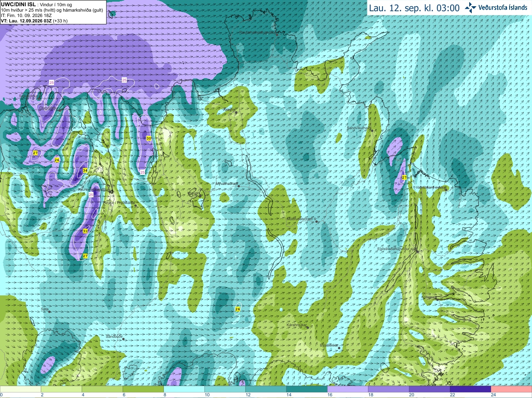Select the olive green 6–8 legend swatch

pyautogui.click(x=143, y=389)
